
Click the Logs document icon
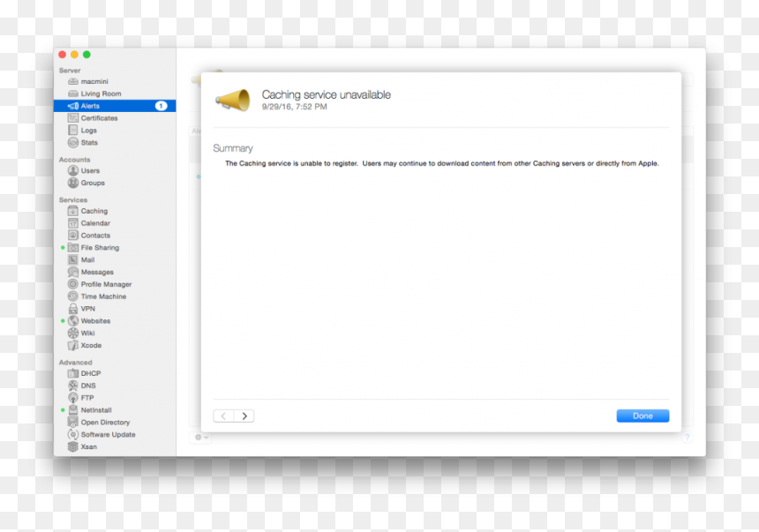(73, 131)
